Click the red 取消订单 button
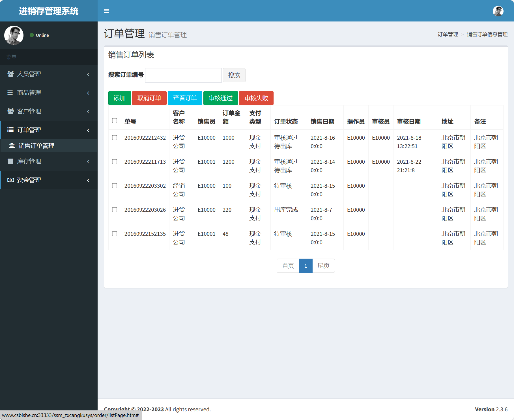Viewport: 514px width, 420px height. click(149, 98)
